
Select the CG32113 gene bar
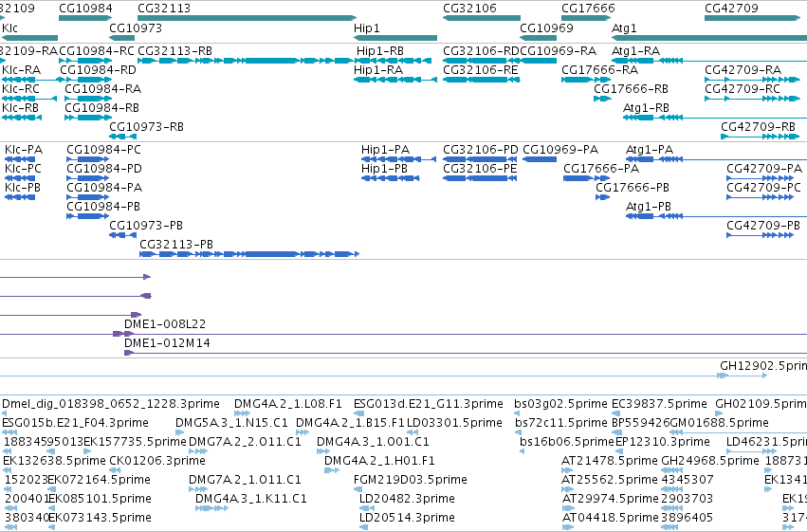point(248,19)
